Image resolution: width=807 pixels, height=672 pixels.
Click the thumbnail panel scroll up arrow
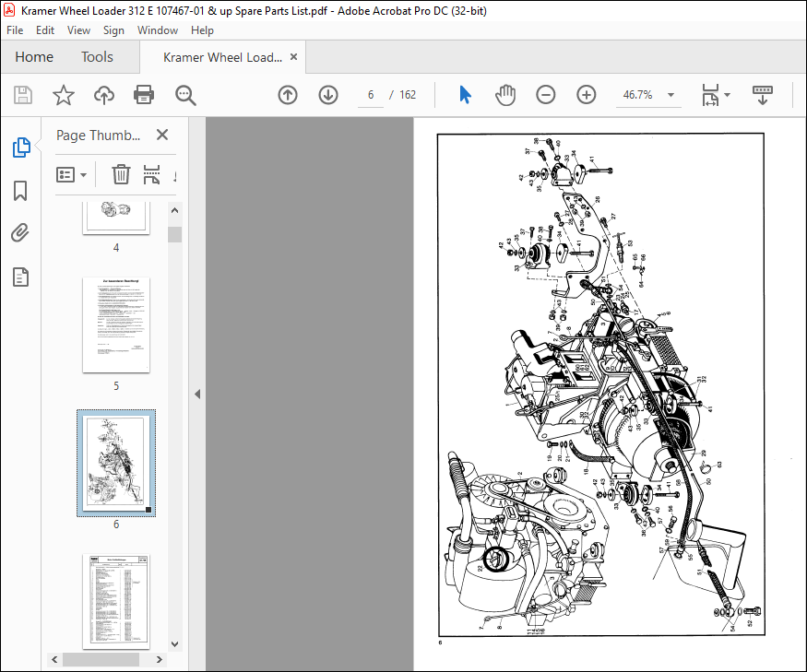175,210
